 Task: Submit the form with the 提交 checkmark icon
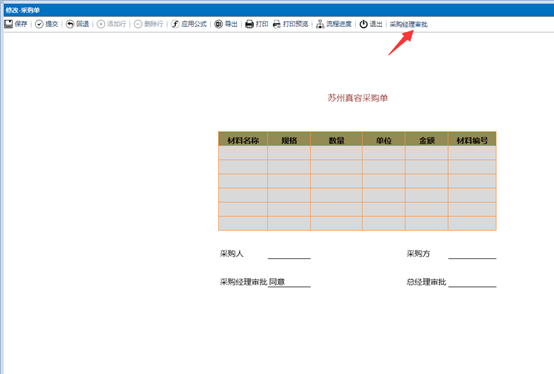tap(39, 24)
